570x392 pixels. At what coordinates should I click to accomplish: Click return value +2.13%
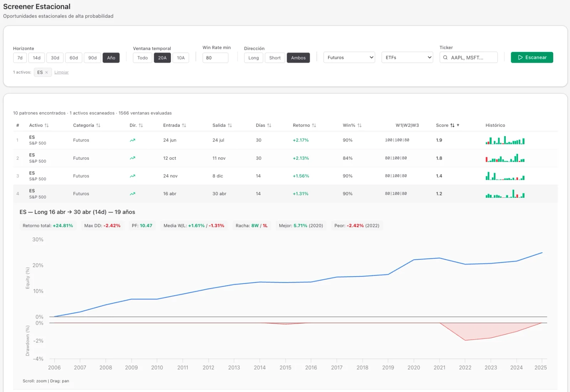(x=301, y=158)
